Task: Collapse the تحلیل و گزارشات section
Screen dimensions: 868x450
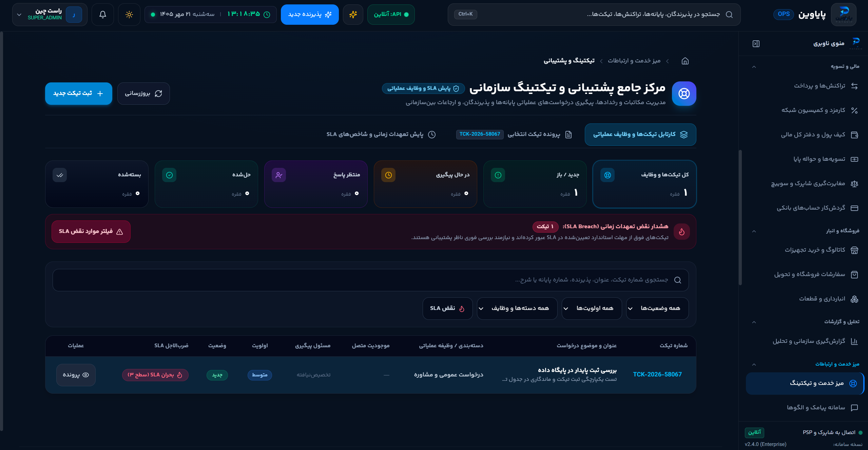Action: (x=754, y=322)
